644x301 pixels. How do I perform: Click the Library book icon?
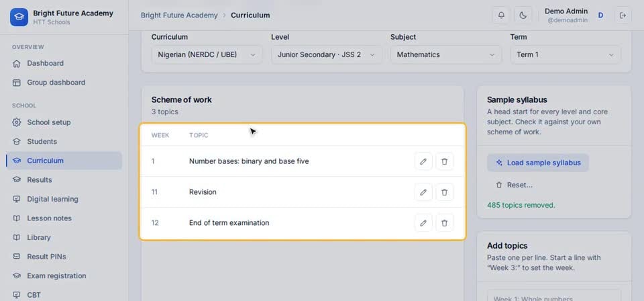click(16, 237)
